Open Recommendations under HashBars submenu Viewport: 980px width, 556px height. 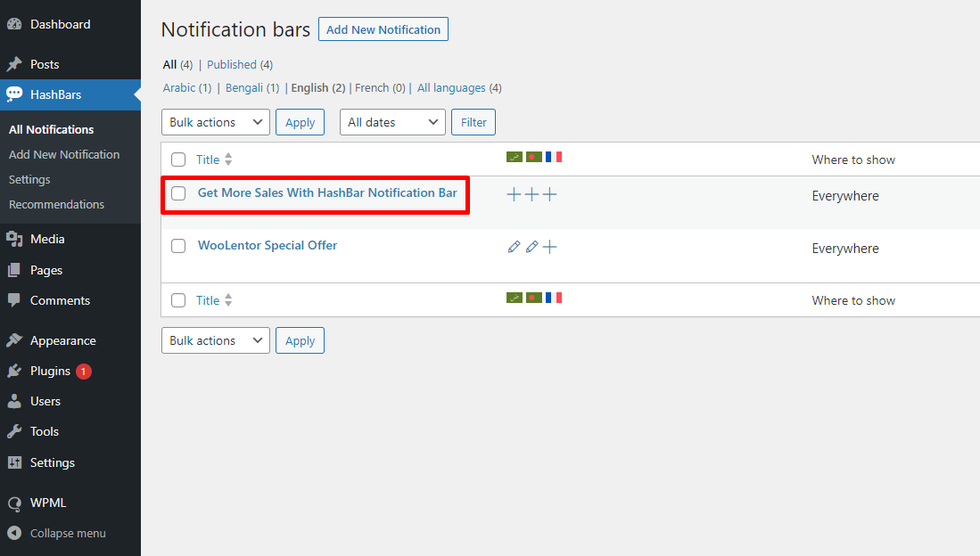coord(56,204)
